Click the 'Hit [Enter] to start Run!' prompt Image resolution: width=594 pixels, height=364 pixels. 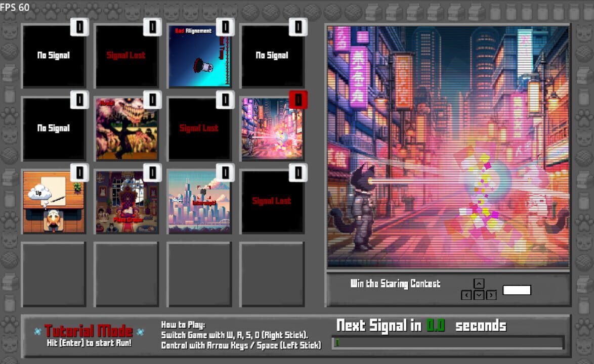pyautogui.click(x=89, y=343)
